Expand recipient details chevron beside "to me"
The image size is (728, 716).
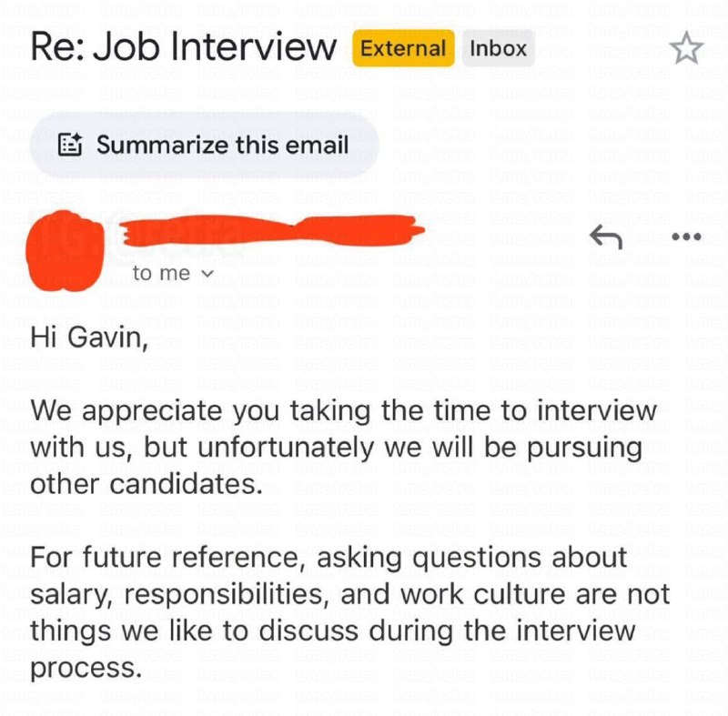click(206, 273)
